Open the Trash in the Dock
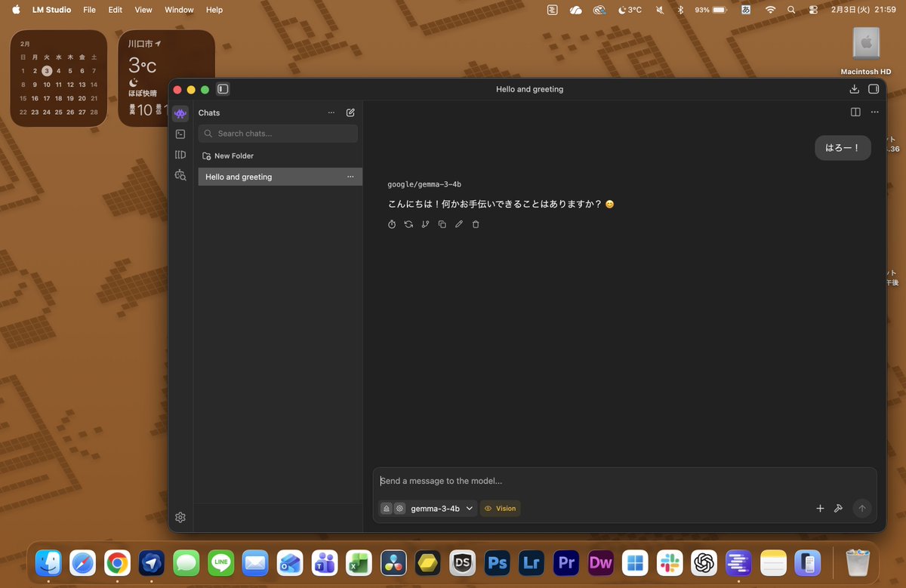The image size is (906, 588). click(858, 562)
